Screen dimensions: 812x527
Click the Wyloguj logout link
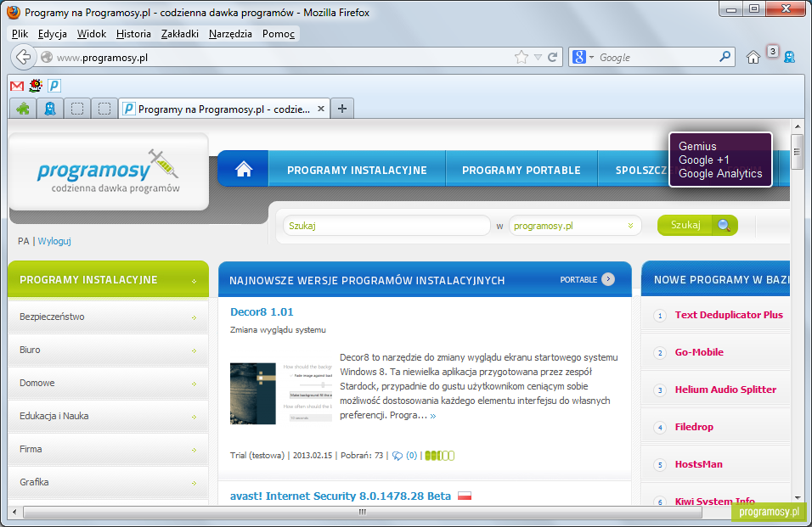coord(54,241)
